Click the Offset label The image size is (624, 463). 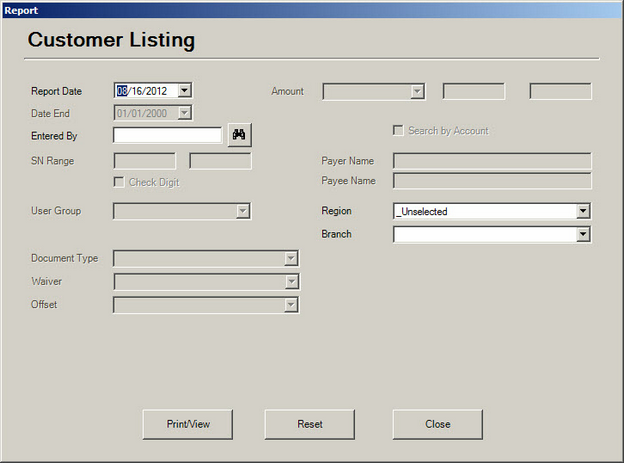[x=44, y=304]
